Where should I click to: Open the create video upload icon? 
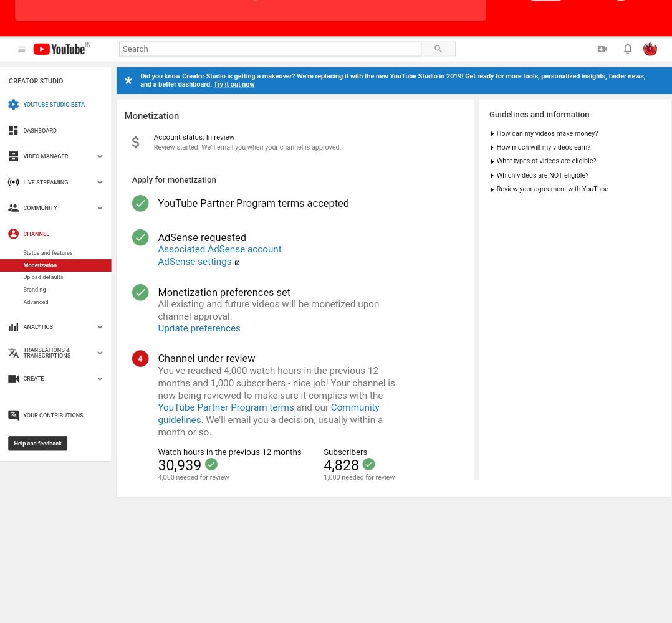pyautogui.click(x=602, y=49)
